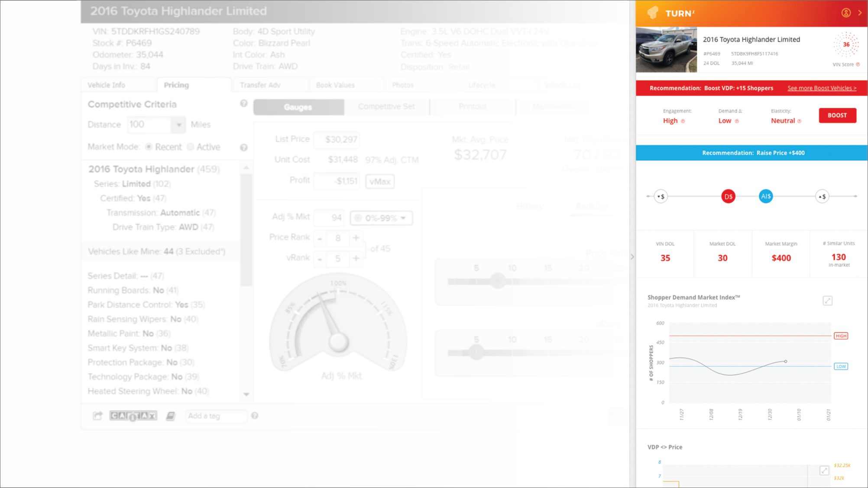Click the Highlander vehicle thumbnail

(666, 50)
